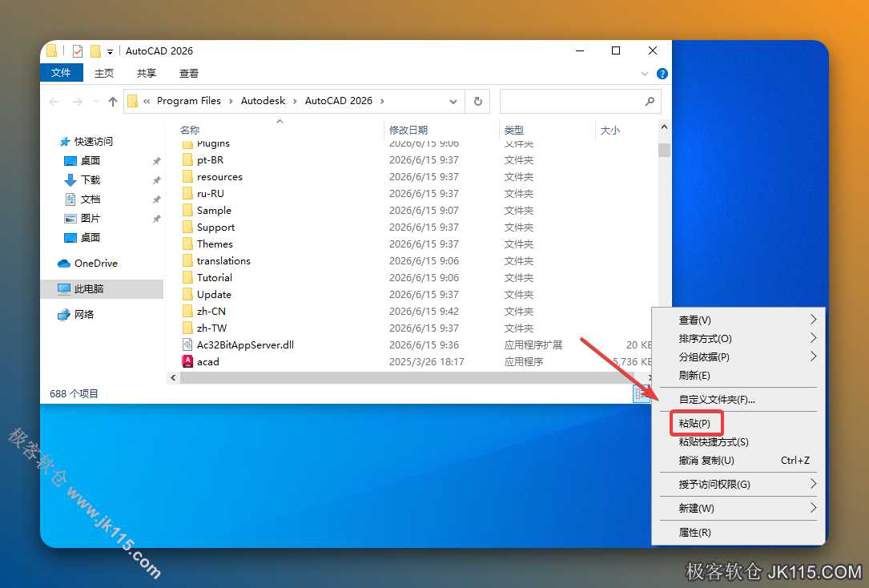Refresh the folder with the refresh button
Viewport: 869px width, 588px height.
click(477, 102)
